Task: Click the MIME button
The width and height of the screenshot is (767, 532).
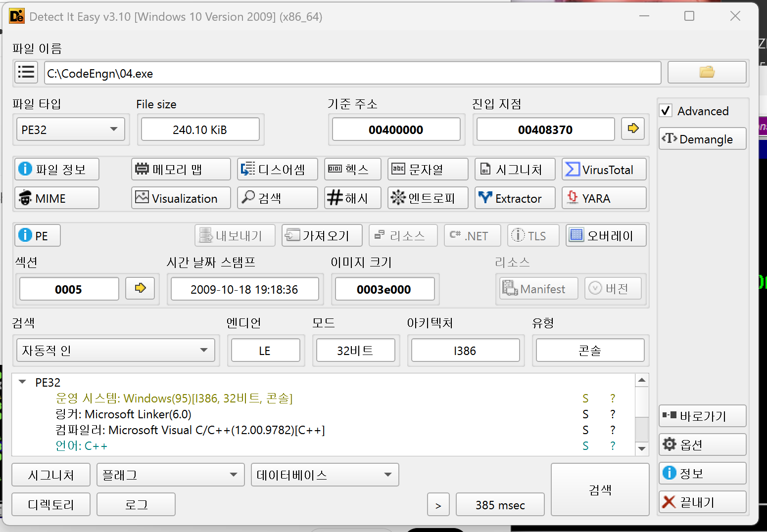Action: click(57, 198)
